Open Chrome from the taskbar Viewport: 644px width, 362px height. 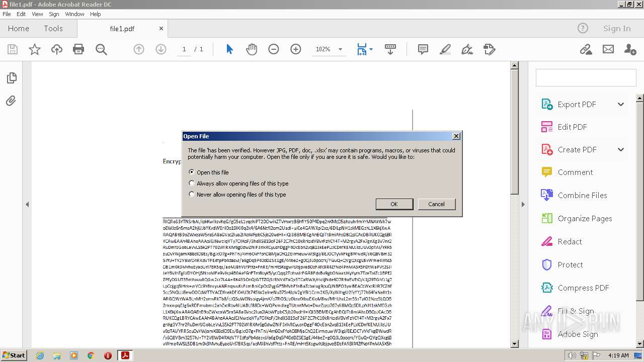(x=91, y=355)
